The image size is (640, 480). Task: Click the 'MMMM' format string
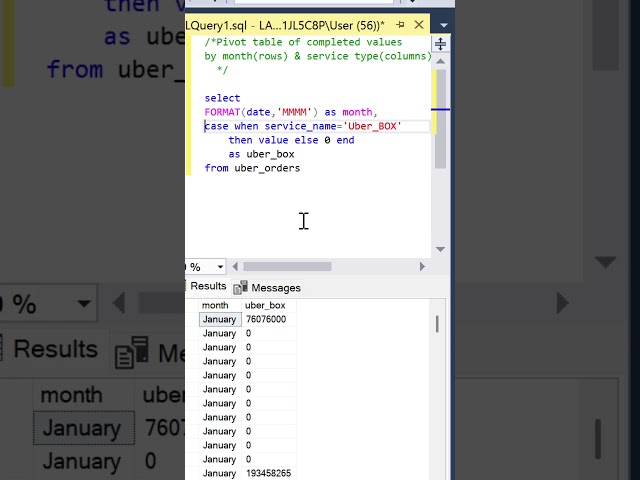[294, 112]
